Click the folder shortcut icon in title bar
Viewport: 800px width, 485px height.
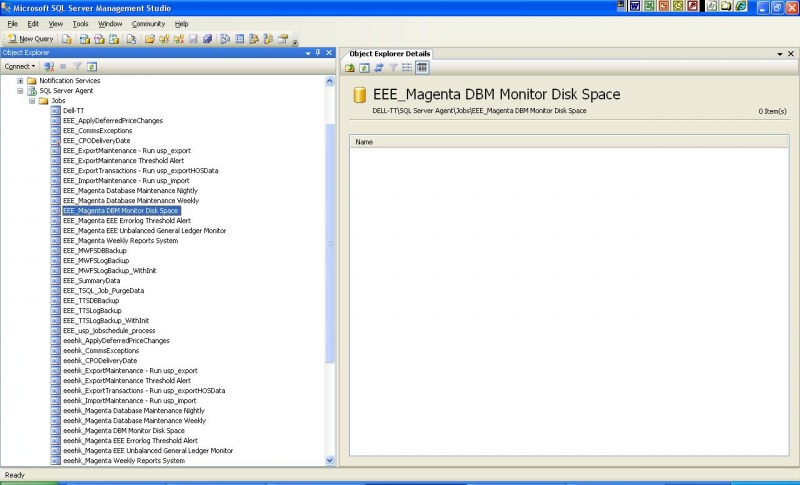726,6
